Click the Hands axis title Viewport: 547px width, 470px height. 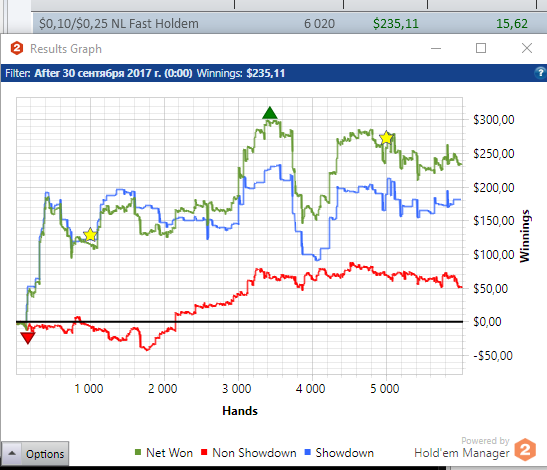240,411
